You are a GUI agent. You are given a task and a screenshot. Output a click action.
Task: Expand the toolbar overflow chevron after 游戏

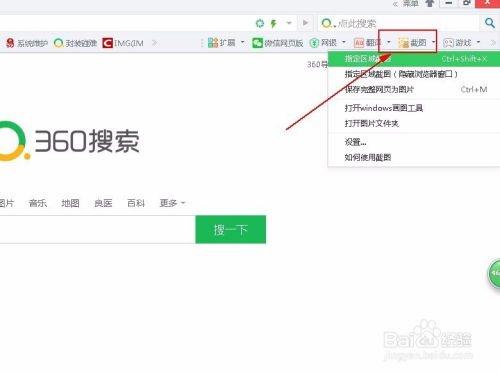click(493, 43)
